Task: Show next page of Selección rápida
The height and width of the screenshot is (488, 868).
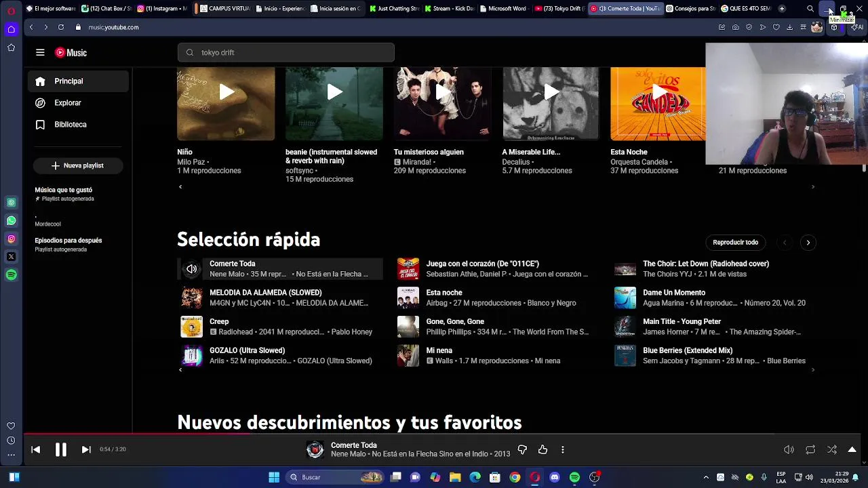Action: pos(808,242)
